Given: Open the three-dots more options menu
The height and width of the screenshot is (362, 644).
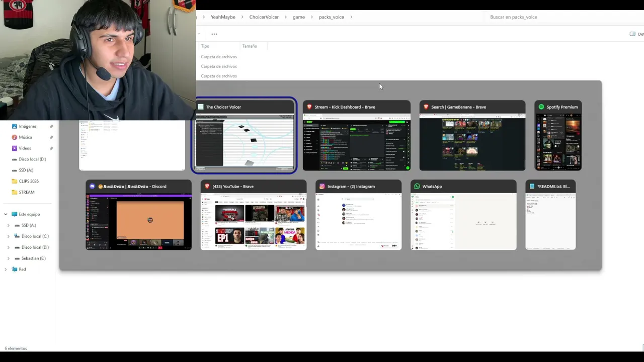Looking at the screenshot, I should point(214,34).
